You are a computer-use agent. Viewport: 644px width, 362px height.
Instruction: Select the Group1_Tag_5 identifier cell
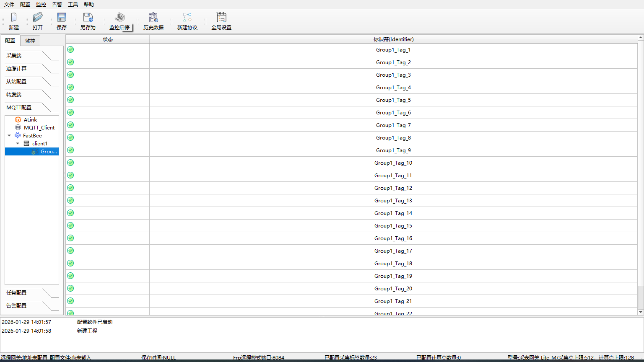pos(393,100)
